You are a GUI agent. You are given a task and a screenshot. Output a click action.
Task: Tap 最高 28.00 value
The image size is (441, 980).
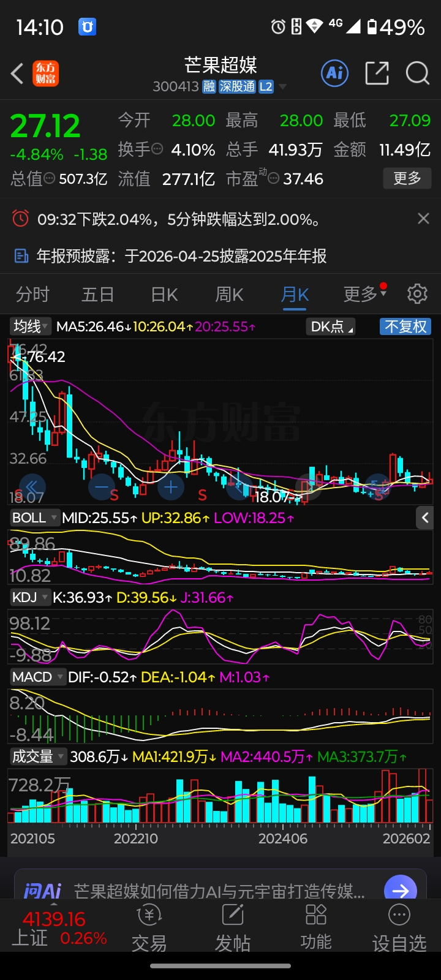(x=301, y=120)
